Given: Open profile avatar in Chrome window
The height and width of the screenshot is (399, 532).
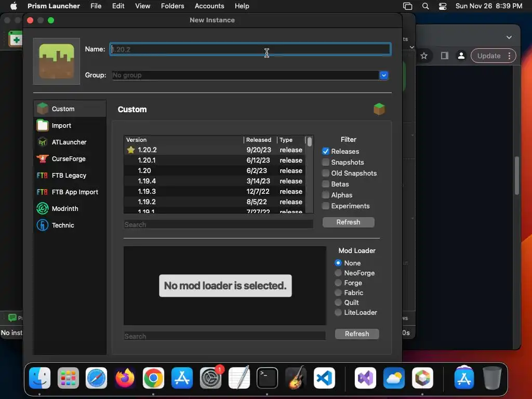Looking at the screenshot, I should pos(461,56).
